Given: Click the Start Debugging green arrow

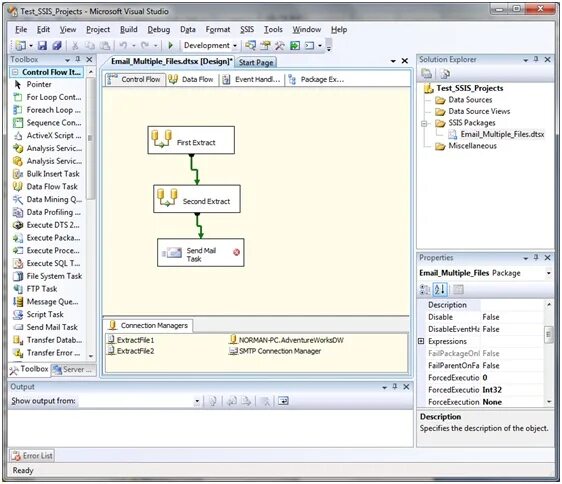Looking at the screenshot, I should coord(171,46).
